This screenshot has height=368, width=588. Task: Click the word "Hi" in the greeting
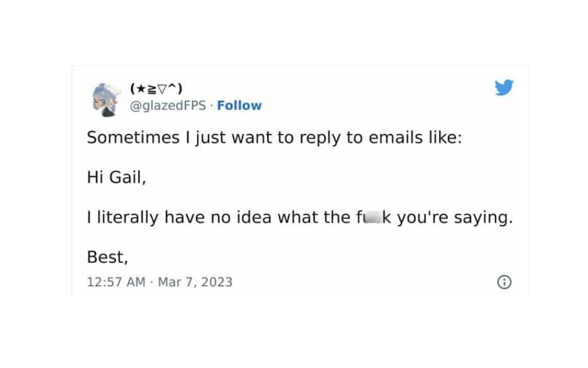(94, 177)
